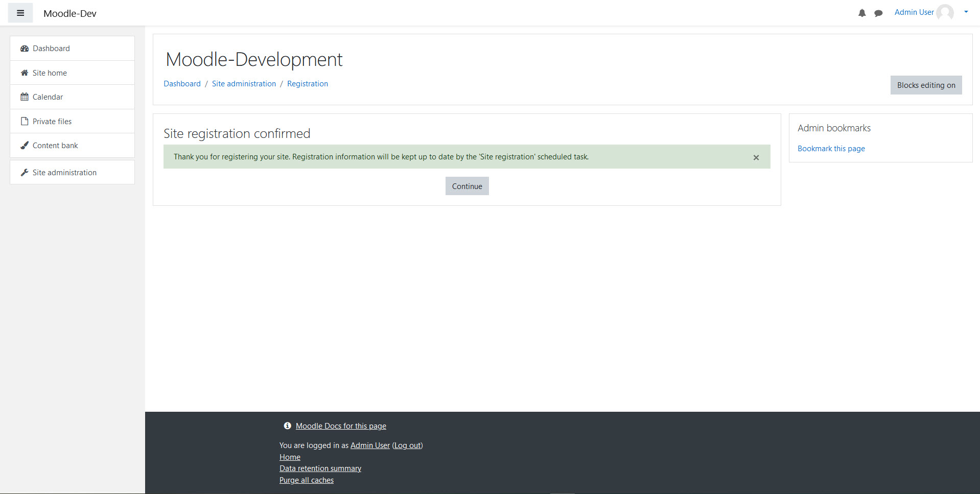Image resolution: width=980 pixels, height=494 pixels.
Task: Open Site home from the sidebar
Action: [72, 73]
